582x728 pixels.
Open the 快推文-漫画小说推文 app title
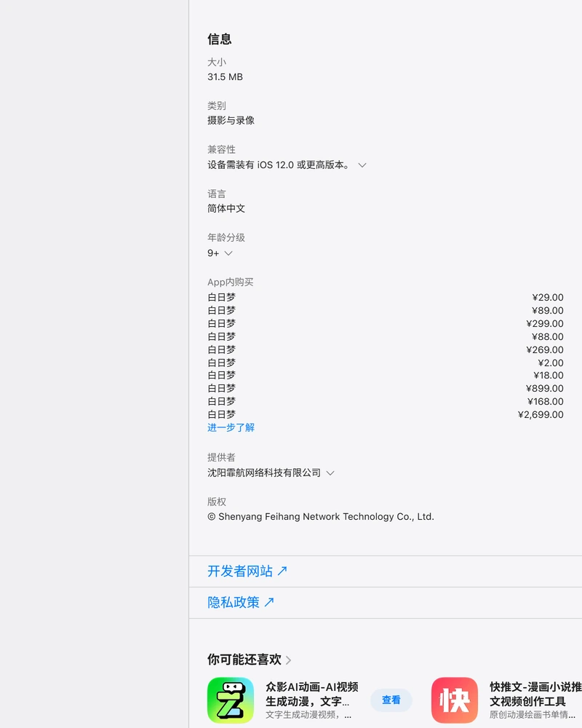pyautogui.click(x=535, y=694)
